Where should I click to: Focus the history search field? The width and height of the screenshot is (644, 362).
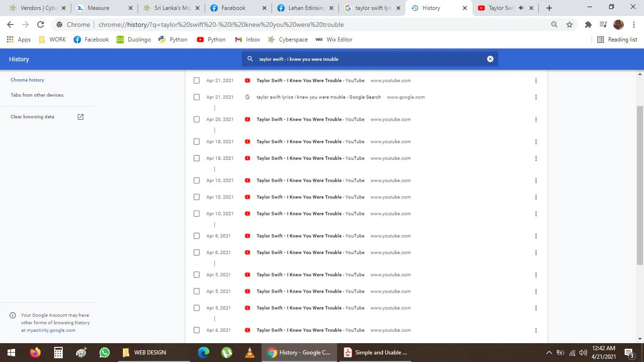(370, 59)
